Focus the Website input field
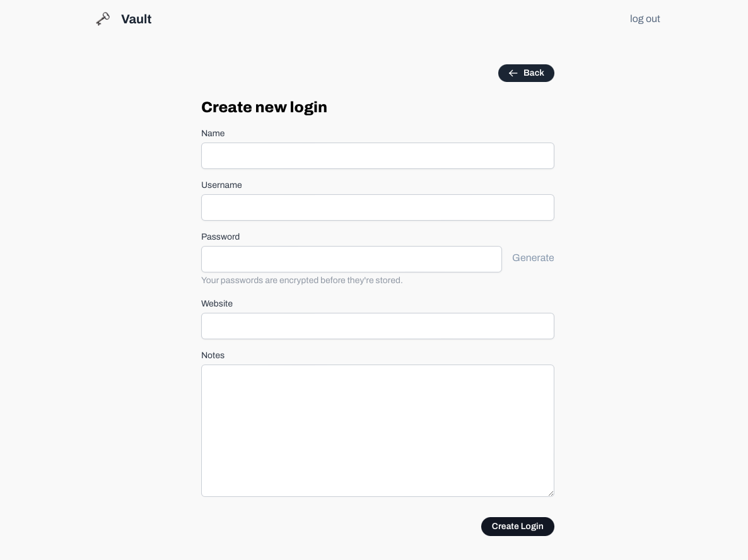The height and width of the screenshot is (560, 748). tap(377, 326)
